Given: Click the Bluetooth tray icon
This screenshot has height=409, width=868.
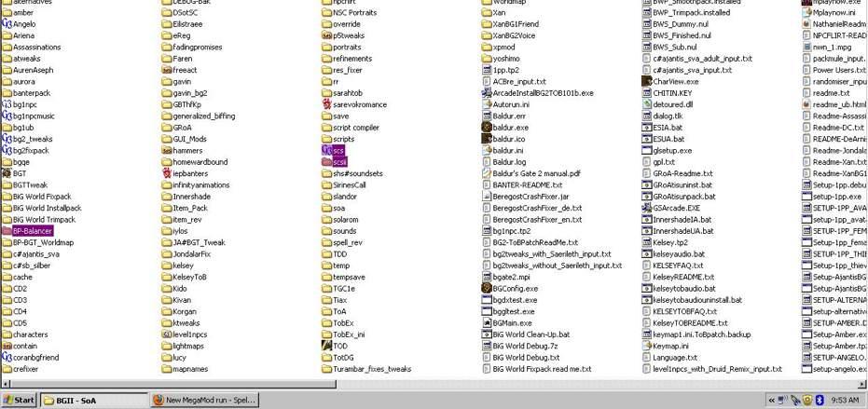Looking at the screenshot, I should (820, 400).
